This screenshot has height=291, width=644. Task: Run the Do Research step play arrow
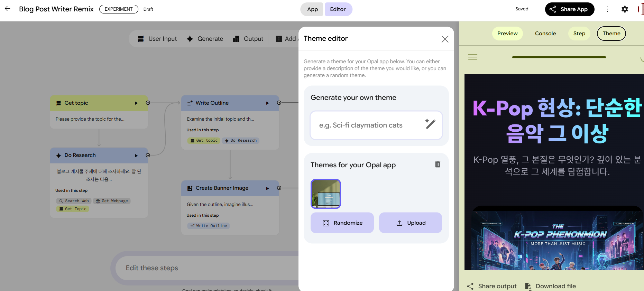[136, 156]
